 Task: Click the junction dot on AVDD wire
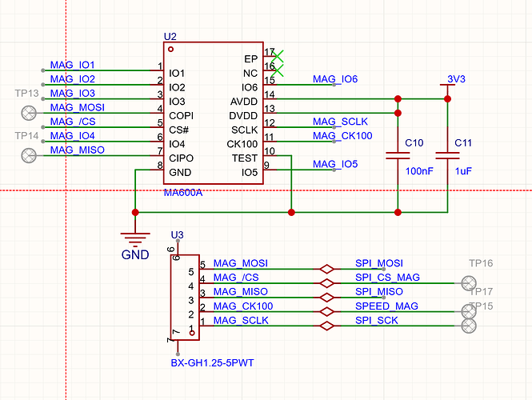coord(398,98)
